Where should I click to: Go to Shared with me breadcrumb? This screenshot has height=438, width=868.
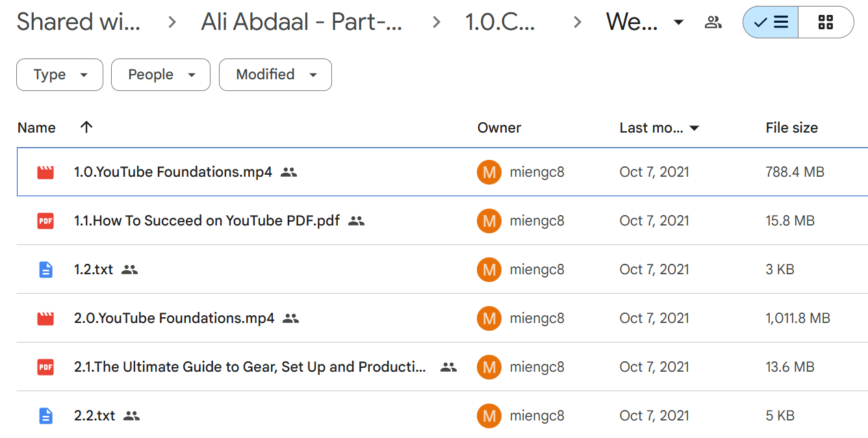(78, 22)
